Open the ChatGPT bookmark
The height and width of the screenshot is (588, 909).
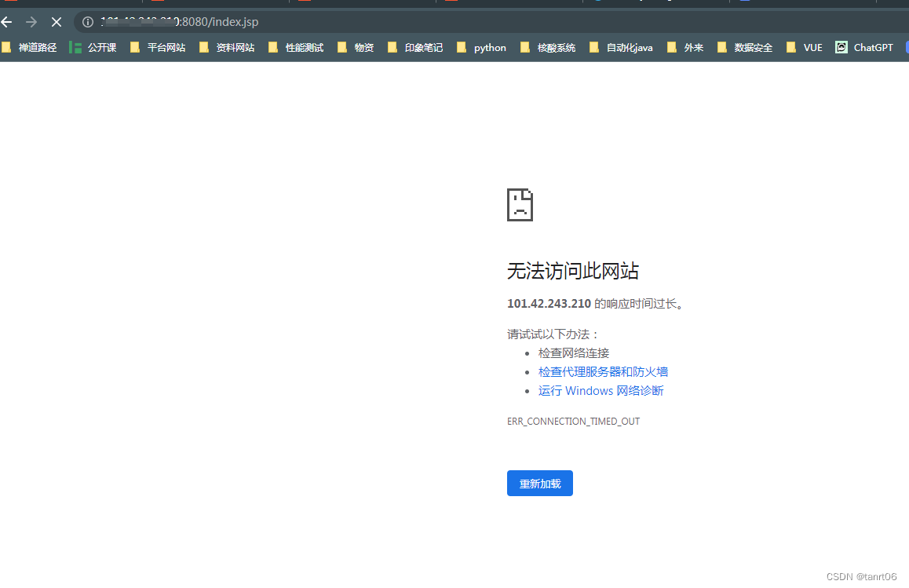(864, 48)
